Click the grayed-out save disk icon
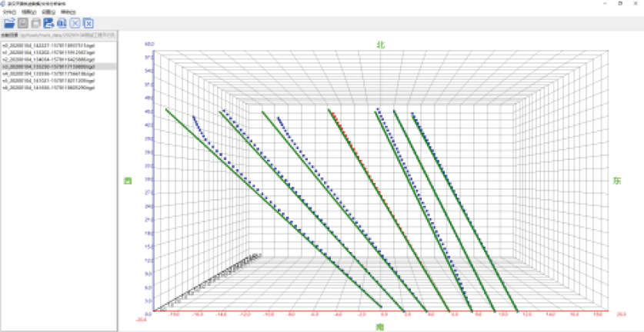Image resolution: width=644 pixels, height=332 pixels. click(23, 24)
